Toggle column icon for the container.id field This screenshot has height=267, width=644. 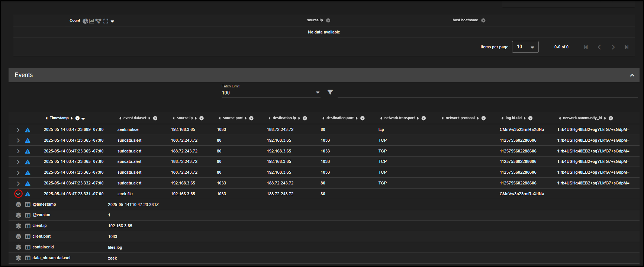click(x=28, y=247)
